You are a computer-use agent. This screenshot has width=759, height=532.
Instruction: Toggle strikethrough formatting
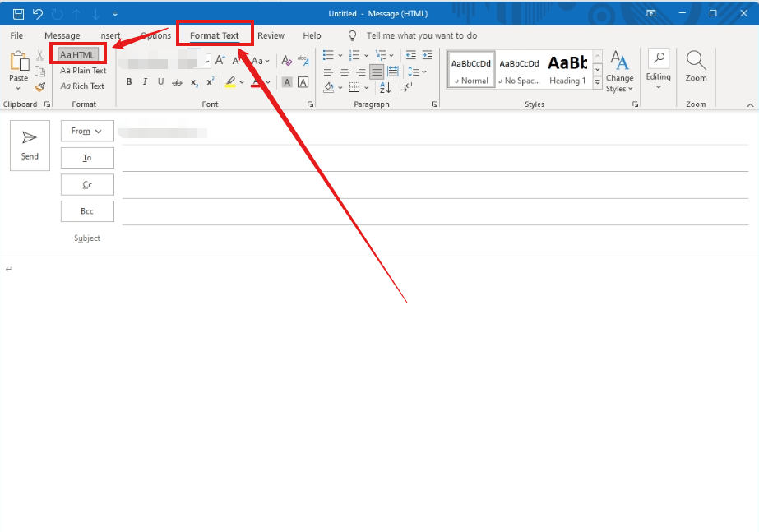177,82
